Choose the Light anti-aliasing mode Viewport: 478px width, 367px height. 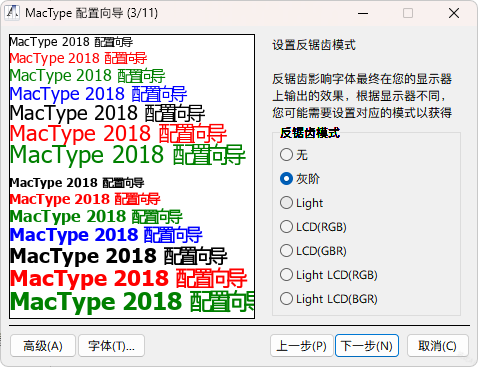coord(302,203)
